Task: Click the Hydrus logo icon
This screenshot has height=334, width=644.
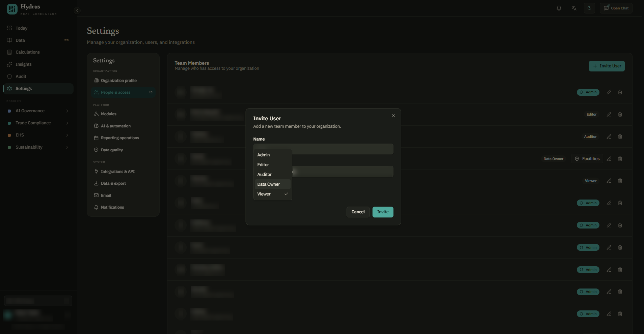Action: (12, 9)
